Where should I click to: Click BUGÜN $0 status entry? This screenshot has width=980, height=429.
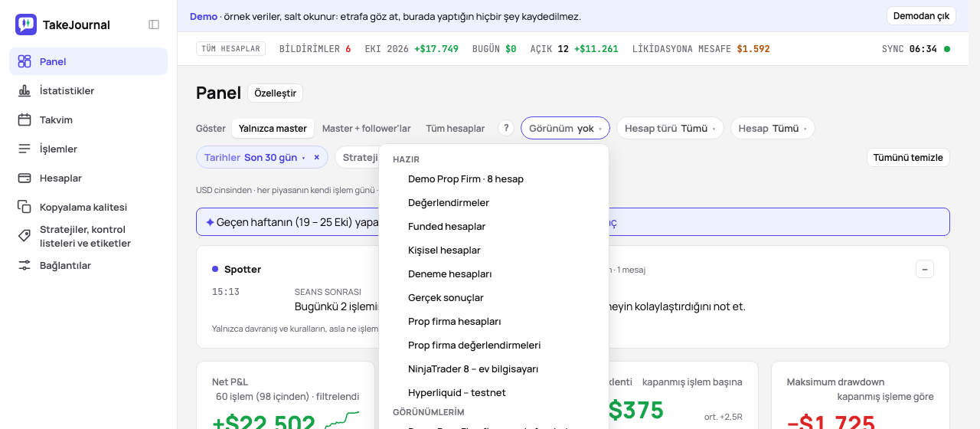[494, 48]
